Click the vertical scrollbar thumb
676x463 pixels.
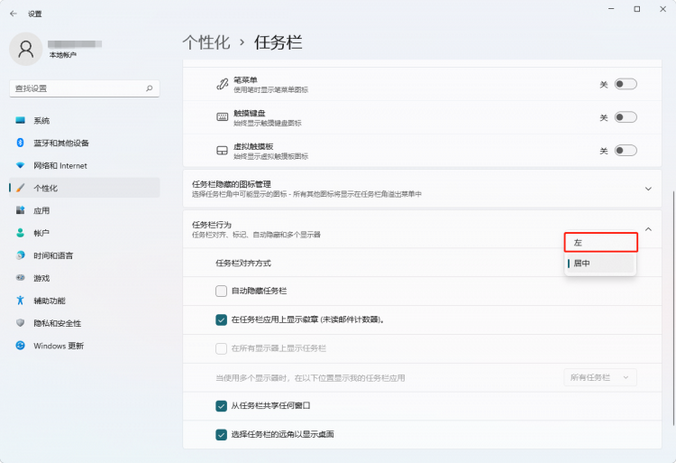(673, 309)
